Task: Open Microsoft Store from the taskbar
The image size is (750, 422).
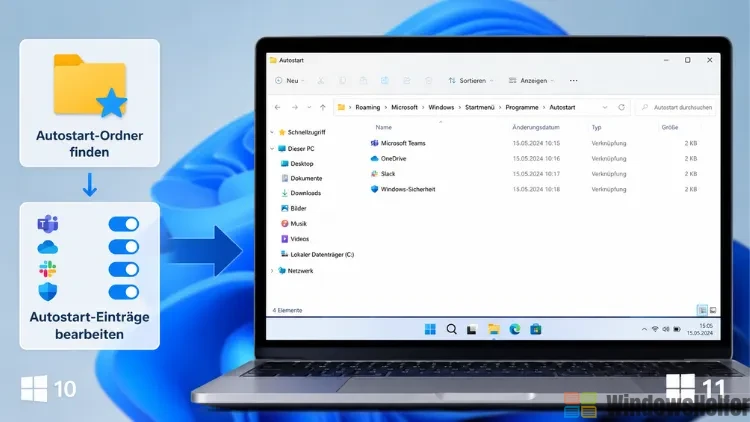Action: 536,329
